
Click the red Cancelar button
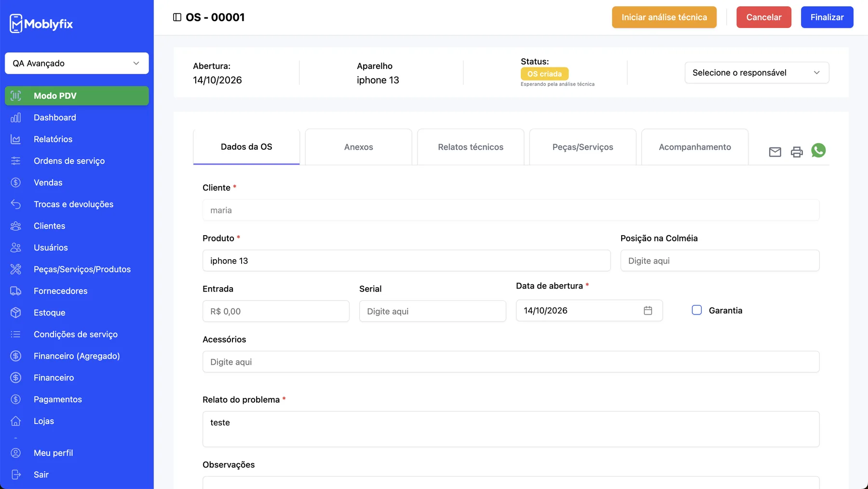click(764, 17)
